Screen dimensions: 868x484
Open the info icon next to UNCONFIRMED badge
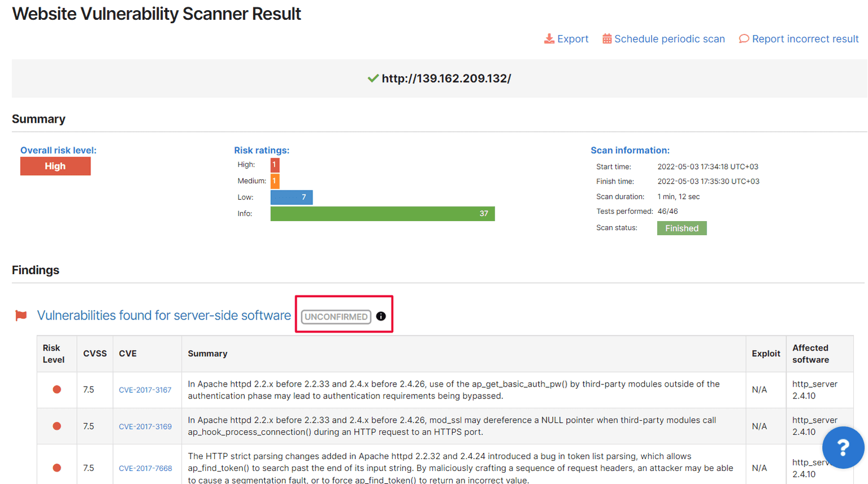[381, 316]
